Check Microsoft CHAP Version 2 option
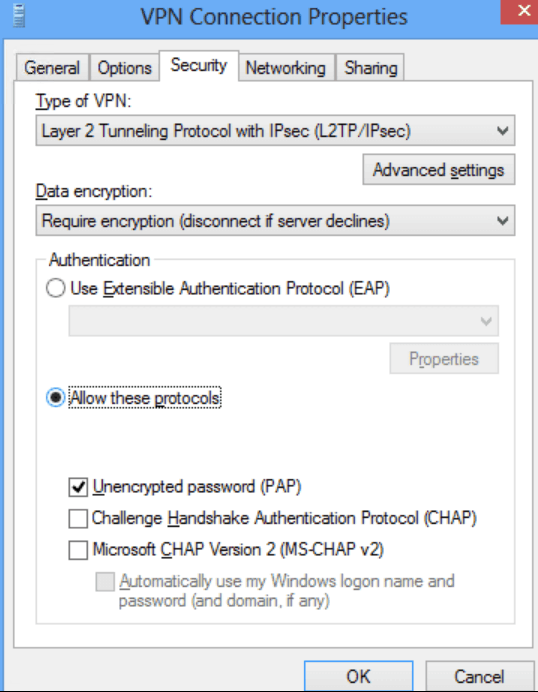Image resolution: width=538 pixels, height=692 pixels. click(x=78, y=550)
